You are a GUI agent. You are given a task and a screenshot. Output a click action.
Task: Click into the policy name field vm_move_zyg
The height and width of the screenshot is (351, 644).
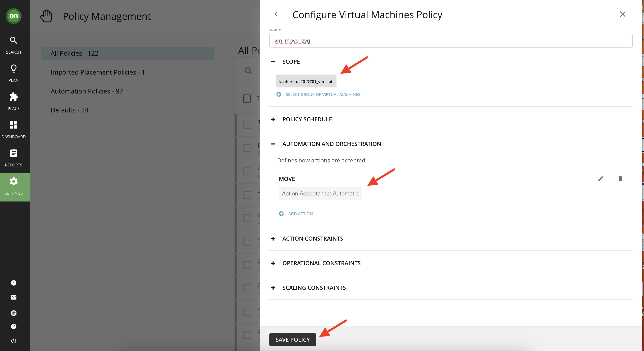tap(451, 40)
